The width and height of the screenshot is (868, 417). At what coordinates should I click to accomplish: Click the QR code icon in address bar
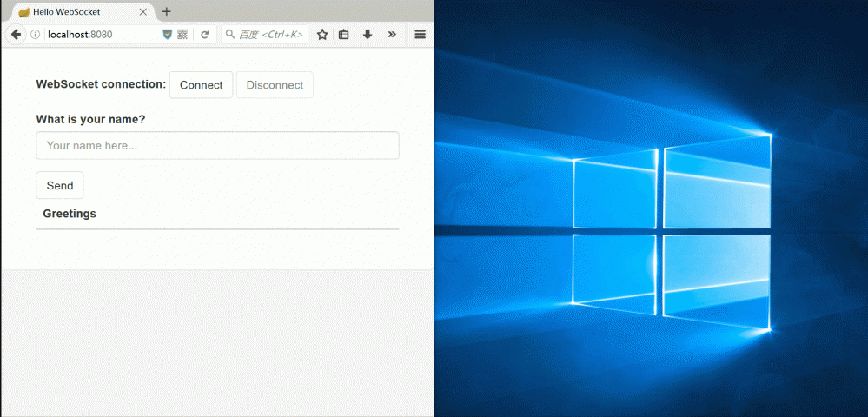182,35
